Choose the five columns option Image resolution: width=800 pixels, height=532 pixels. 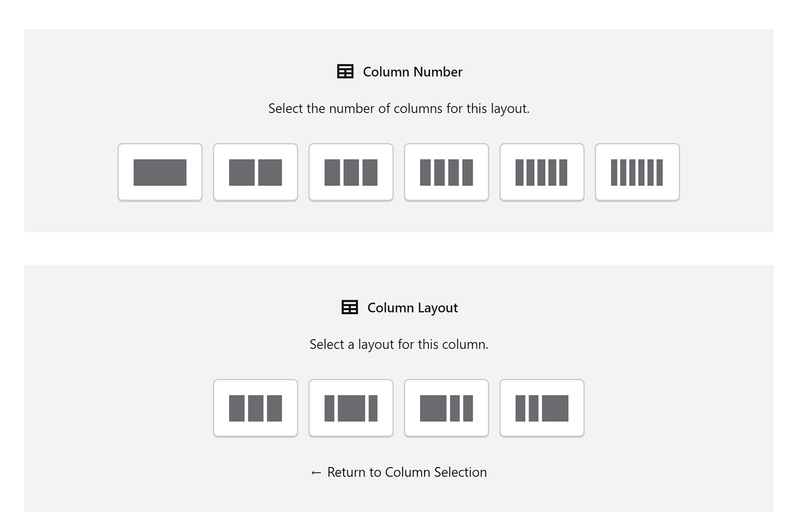542,172
